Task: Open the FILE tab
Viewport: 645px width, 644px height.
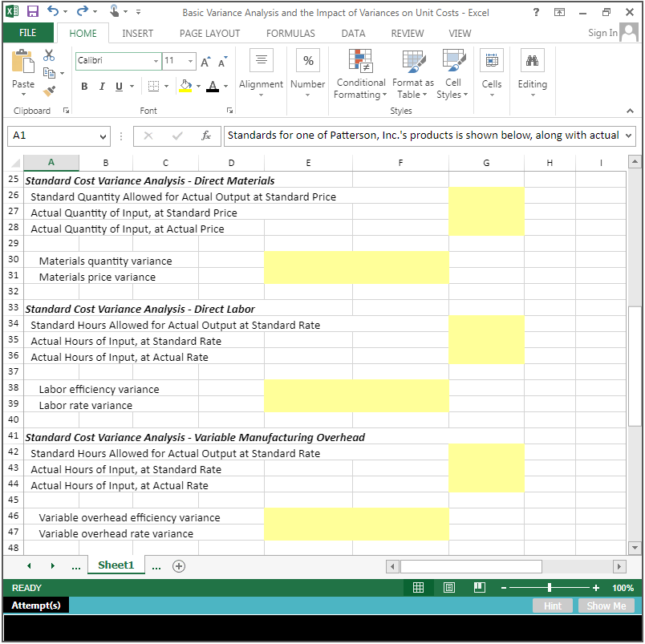Action: 28,33
